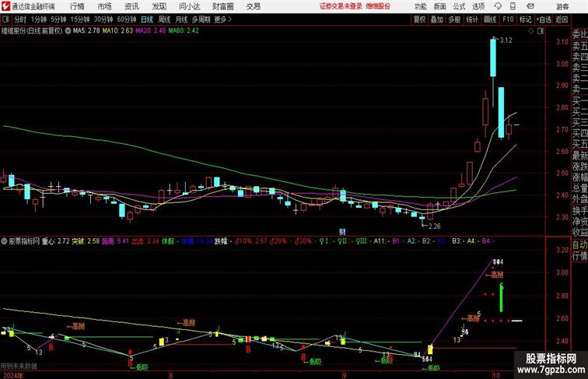The width and height of the screenshot is (588, 379).
Task: Click the 2024年 date axis label
Action: [12, 375]
